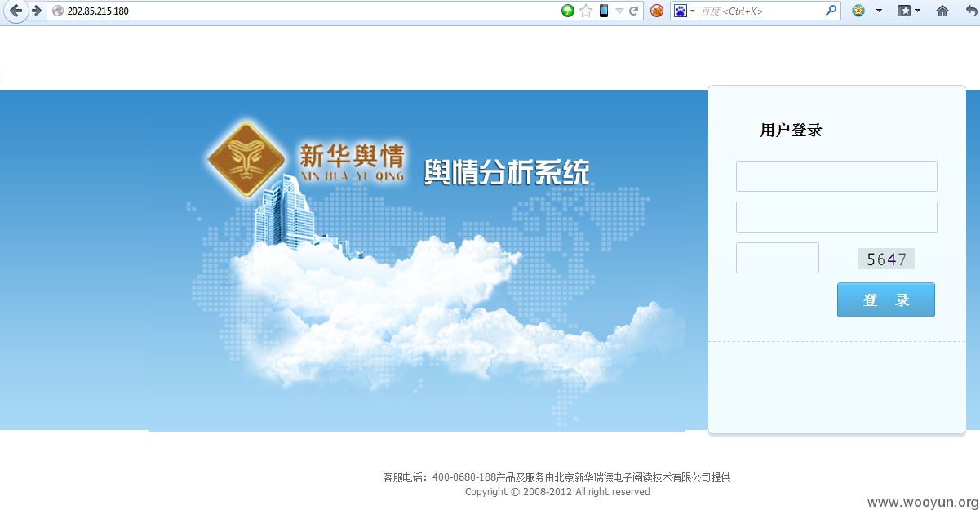This screenshot has width=980, height=510.
Task: Bookmark the page with the star icon
Action: (x=586, y=11)
